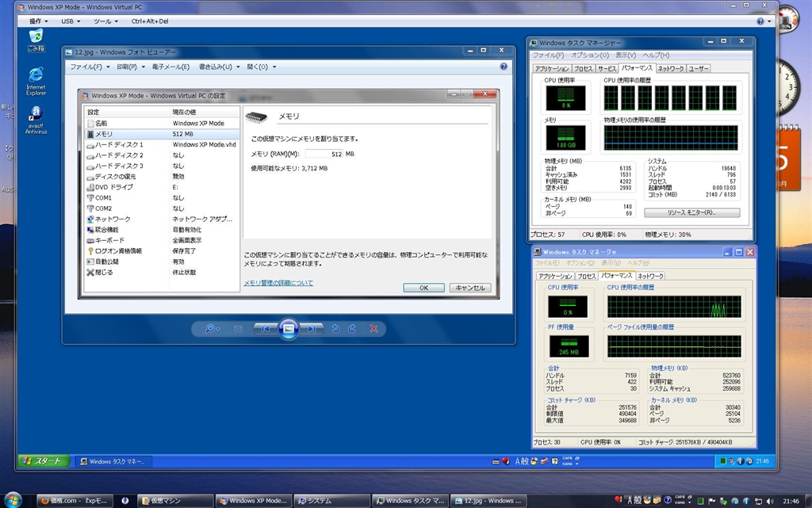Open the アプリケーション tab in XP Task Manager

click(x=555, y=277)
